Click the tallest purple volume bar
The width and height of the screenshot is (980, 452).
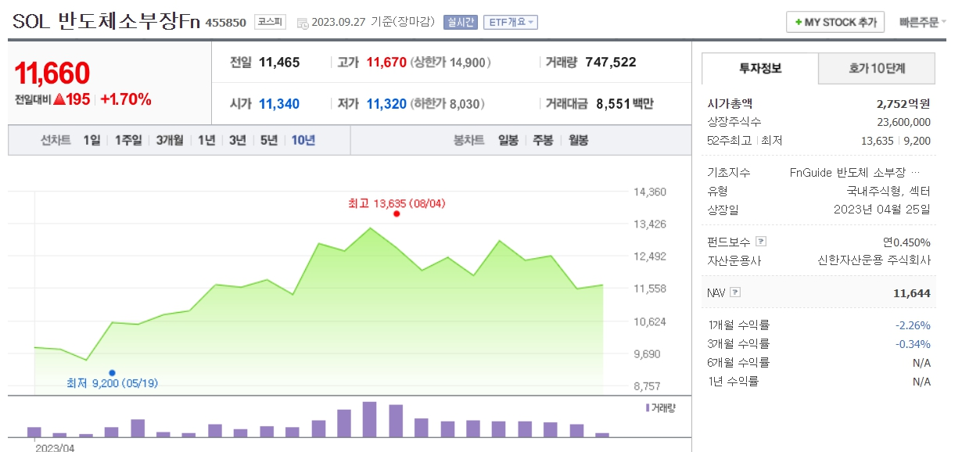click(x=370, y=419)
